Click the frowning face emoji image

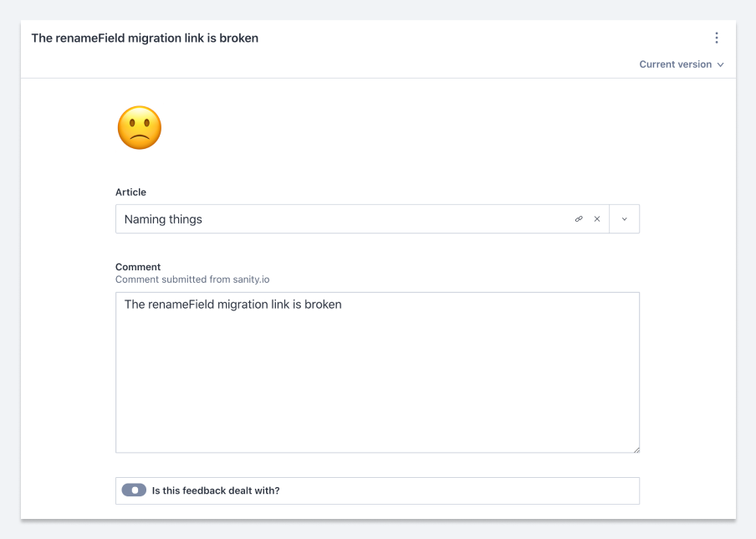(139, 127)
